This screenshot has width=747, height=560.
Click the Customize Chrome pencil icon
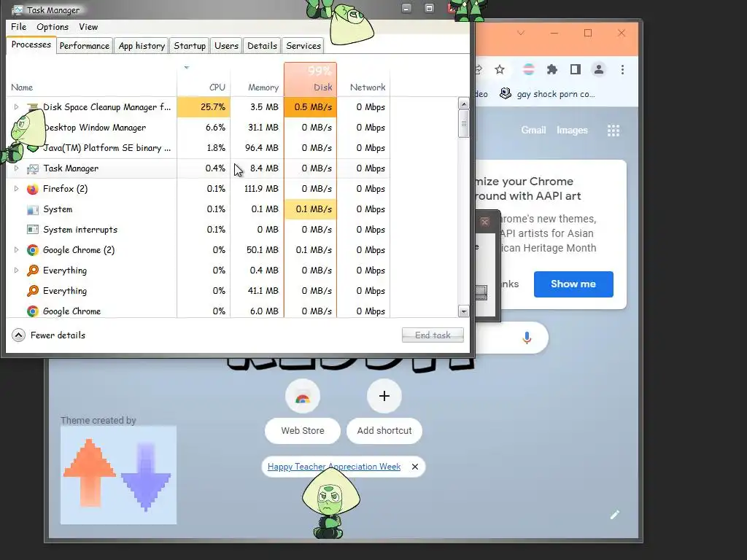614,515
